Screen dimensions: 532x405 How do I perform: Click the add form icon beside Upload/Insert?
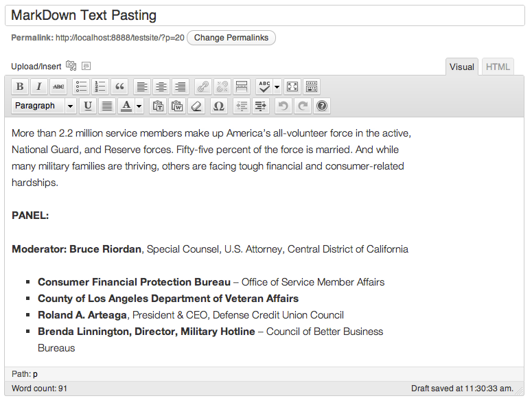click(x=86, y=66)
